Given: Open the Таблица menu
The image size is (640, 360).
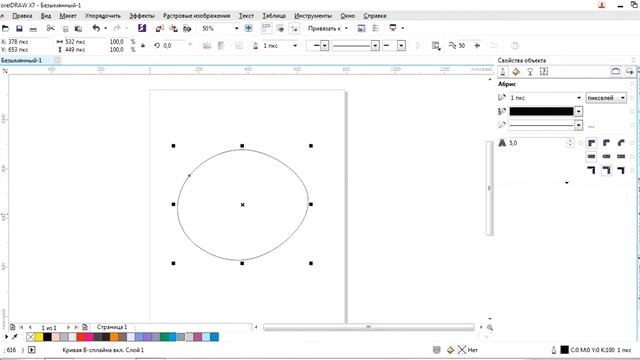Looking at the screenshot, I should point(274,16).
